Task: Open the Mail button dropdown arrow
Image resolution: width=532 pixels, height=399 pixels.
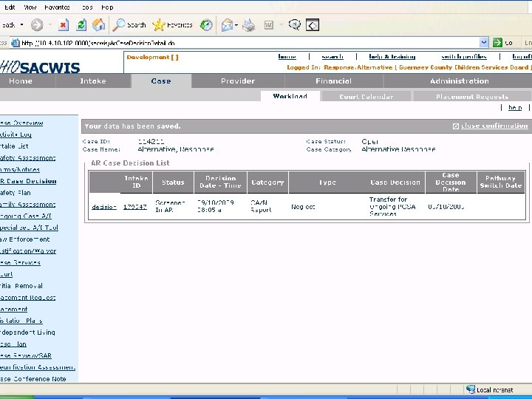Action: point(236,25)
